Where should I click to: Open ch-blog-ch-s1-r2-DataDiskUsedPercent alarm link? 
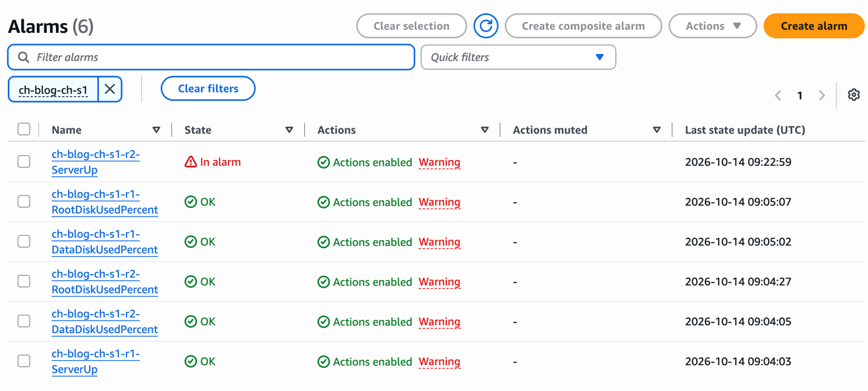click(x=105, y=321)
